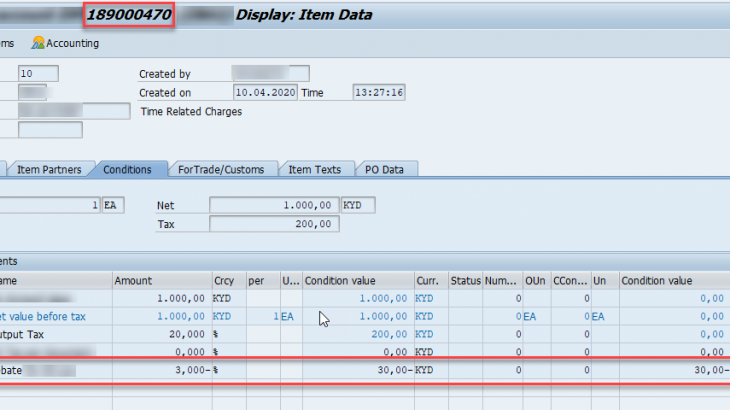730x410 pixels.
Task: Select the OUn column header
Action: (x=537, y=281)
